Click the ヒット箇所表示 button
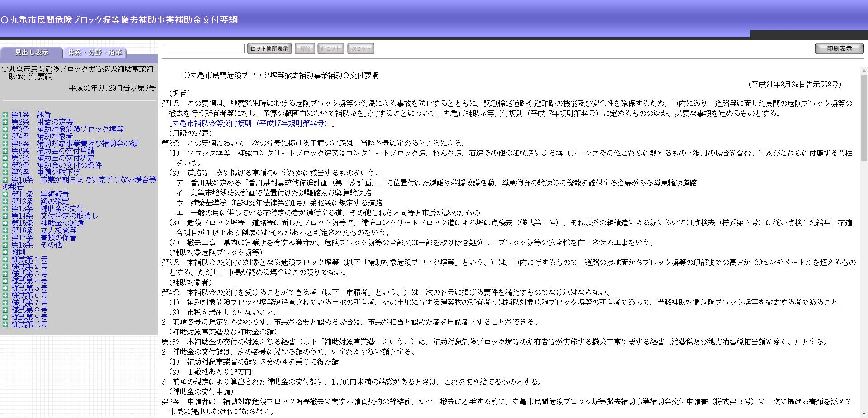Image resolution: width=868 pixels, height=418 pixels. 269,48
